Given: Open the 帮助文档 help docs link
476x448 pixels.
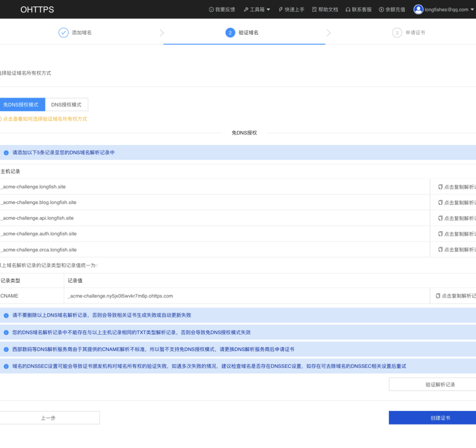Looking at the screenshot, I should click(325, 10).
